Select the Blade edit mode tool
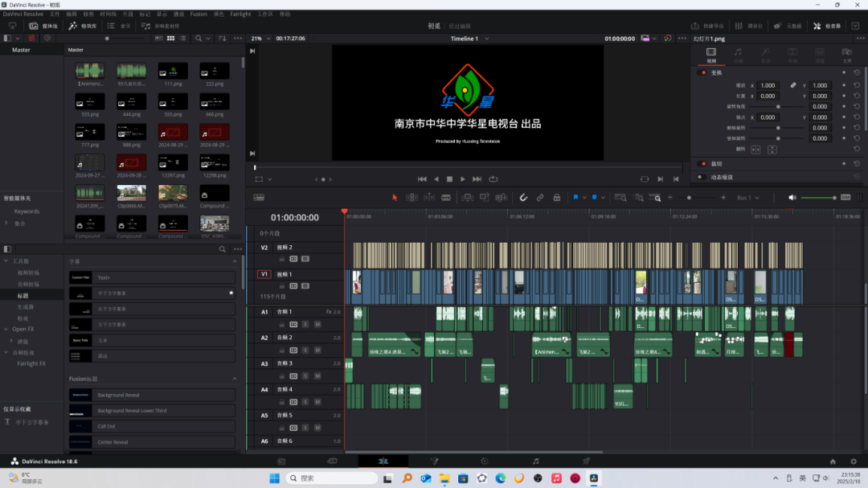This screenshot has height=488, width=868. point(445,198)
